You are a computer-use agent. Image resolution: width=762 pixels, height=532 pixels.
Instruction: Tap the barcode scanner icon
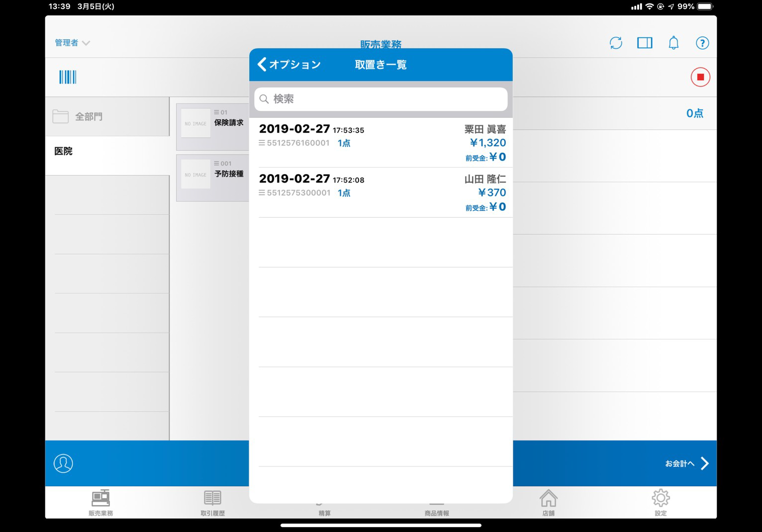[68, 77]
